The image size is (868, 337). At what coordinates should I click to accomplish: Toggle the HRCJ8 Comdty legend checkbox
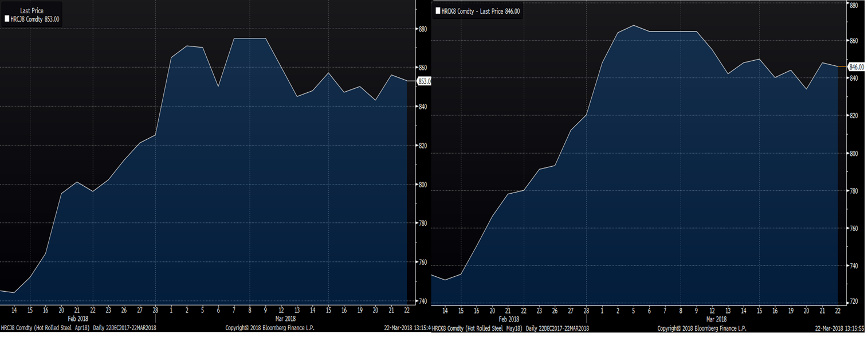pyautogui.click(x=7, y=19)
